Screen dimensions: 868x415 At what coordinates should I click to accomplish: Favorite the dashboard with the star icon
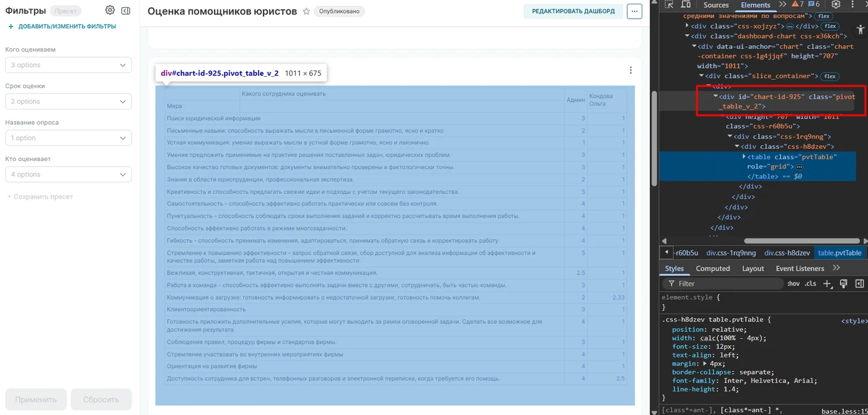[x=306, y=12]
